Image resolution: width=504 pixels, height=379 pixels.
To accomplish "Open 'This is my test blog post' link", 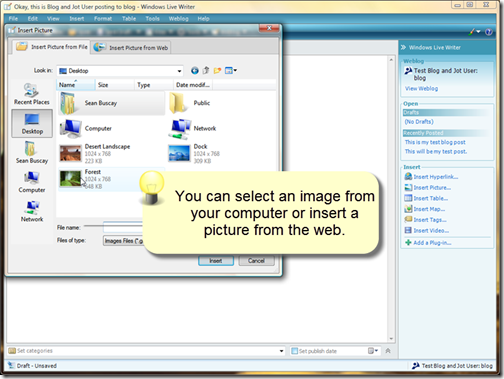I will pyautogui.click(x=435, y=142).
